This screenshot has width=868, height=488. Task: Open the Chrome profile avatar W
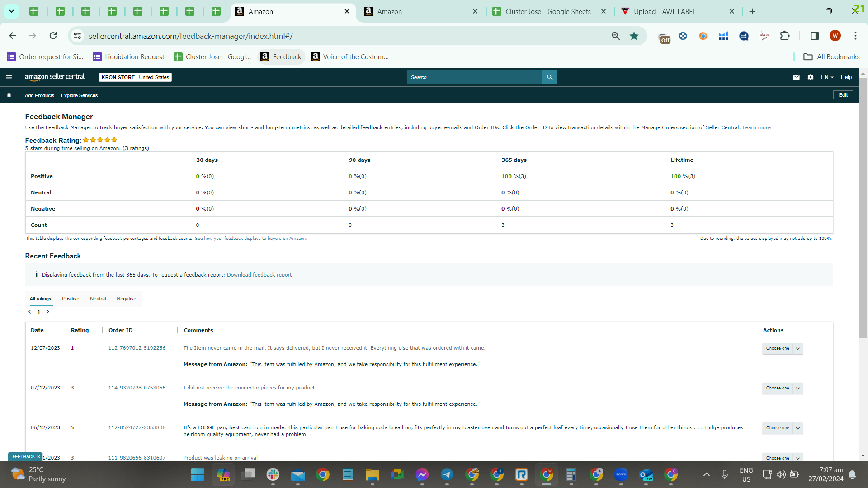click(x=835, y=36)
